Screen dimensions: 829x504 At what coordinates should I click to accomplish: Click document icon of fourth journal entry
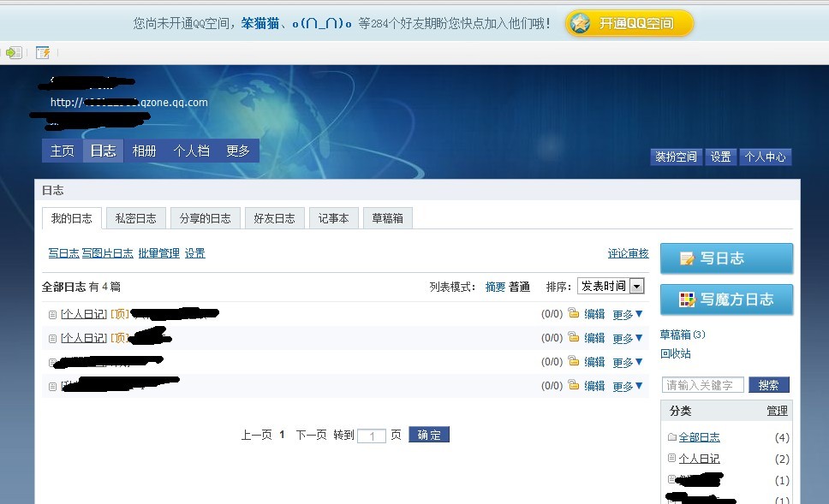coord(52,386)
